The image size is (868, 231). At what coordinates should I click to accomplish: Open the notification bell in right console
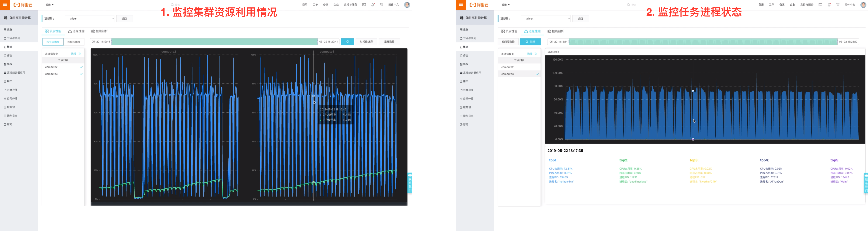click(829, 5)
